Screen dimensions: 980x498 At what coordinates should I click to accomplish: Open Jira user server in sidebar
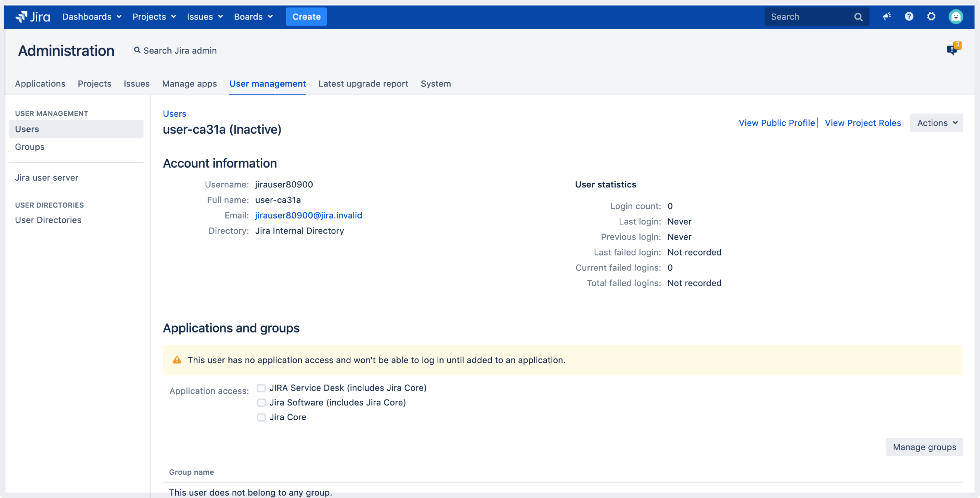point(47,178)
